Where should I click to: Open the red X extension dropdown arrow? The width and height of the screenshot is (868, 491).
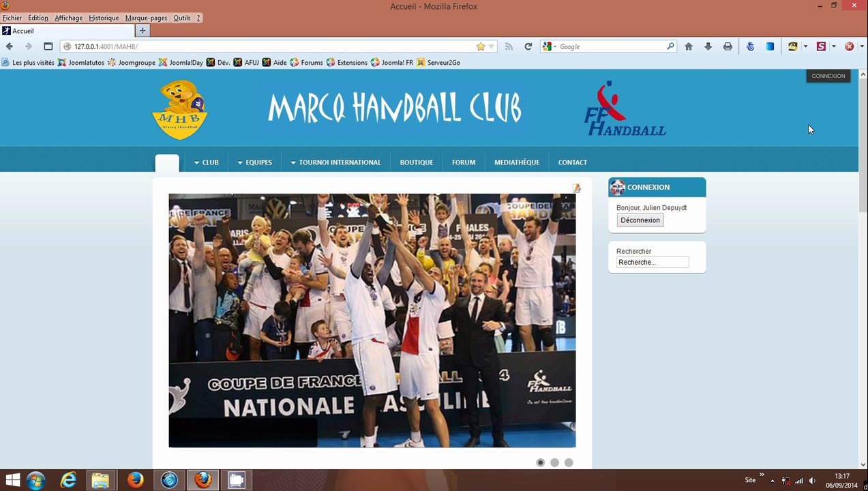[x=863, y=46]
